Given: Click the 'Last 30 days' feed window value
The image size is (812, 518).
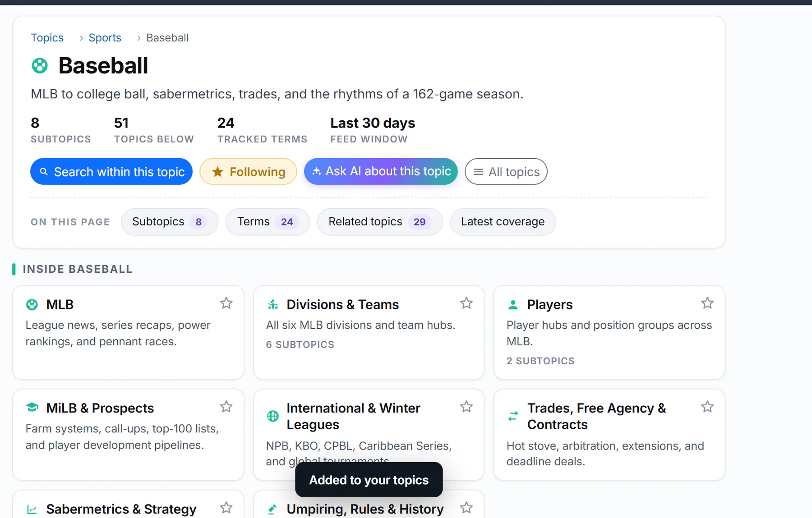Looking at the screenshot, I should [373, 123].
